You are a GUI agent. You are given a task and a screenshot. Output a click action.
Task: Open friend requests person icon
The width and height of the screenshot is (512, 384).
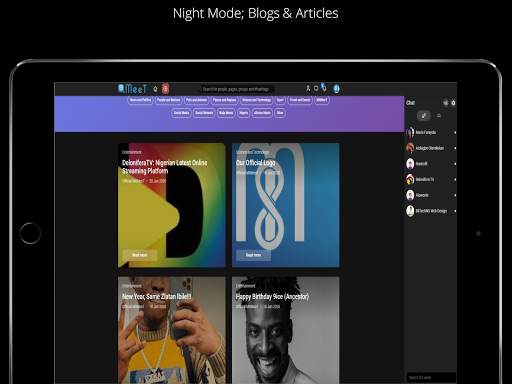click(x=308, y=88)
